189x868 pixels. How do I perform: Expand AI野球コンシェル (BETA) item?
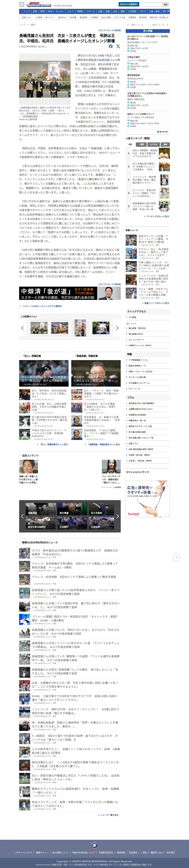click(x=147, y=345)
